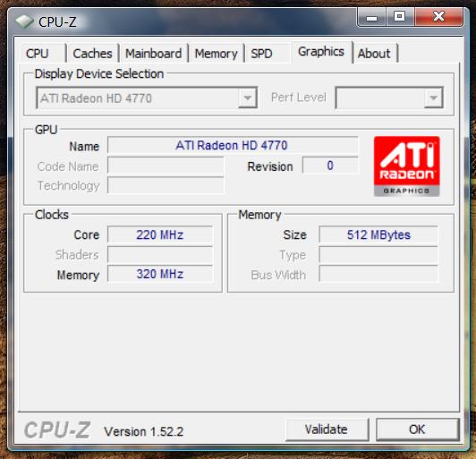Click the empty Shaders clock field
The height and width of the screenshot is (459, 476).
(x=160, y=254)
